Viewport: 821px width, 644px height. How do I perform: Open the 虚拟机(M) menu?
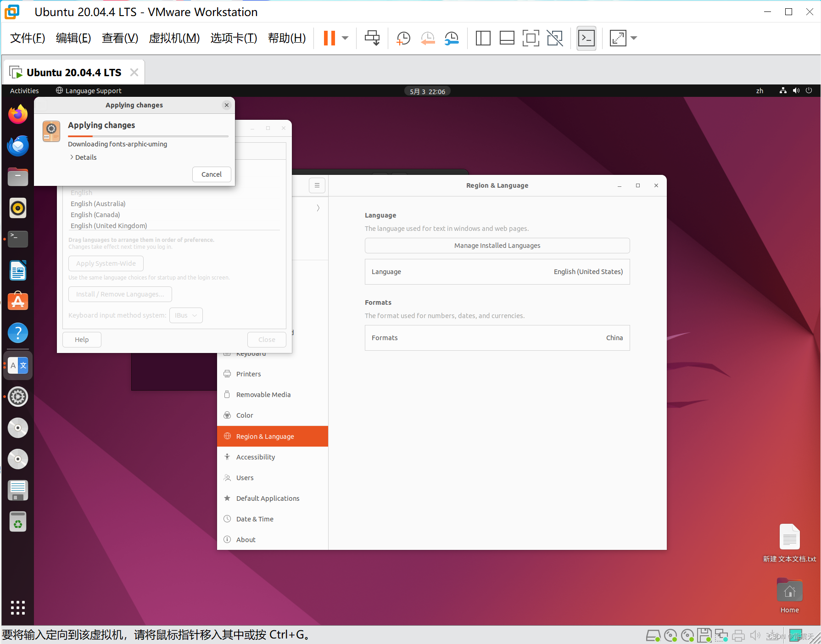click(174, 38)
